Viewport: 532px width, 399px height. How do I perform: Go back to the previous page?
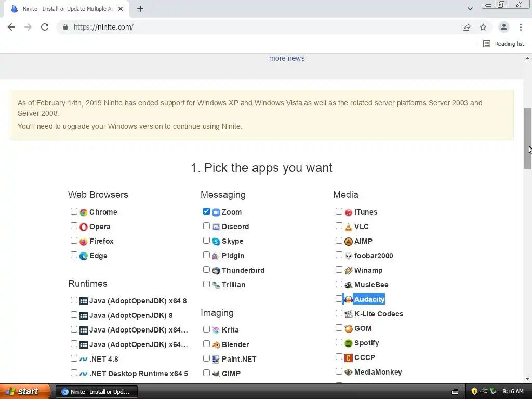11,27
